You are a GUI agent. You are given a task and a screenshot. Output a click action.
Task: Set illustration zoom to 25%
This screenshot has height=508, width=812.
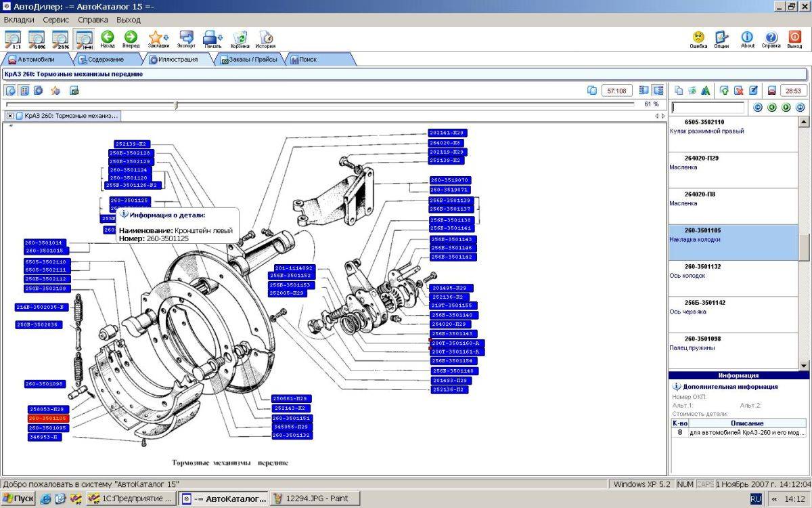click(61, 39)
